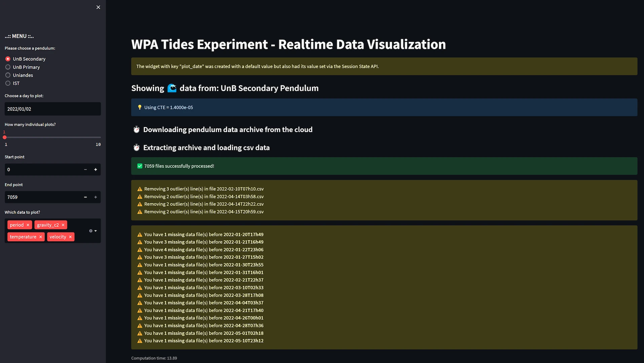
Task: Decrease End point with minus button
Action: click(x=85, y=197)
